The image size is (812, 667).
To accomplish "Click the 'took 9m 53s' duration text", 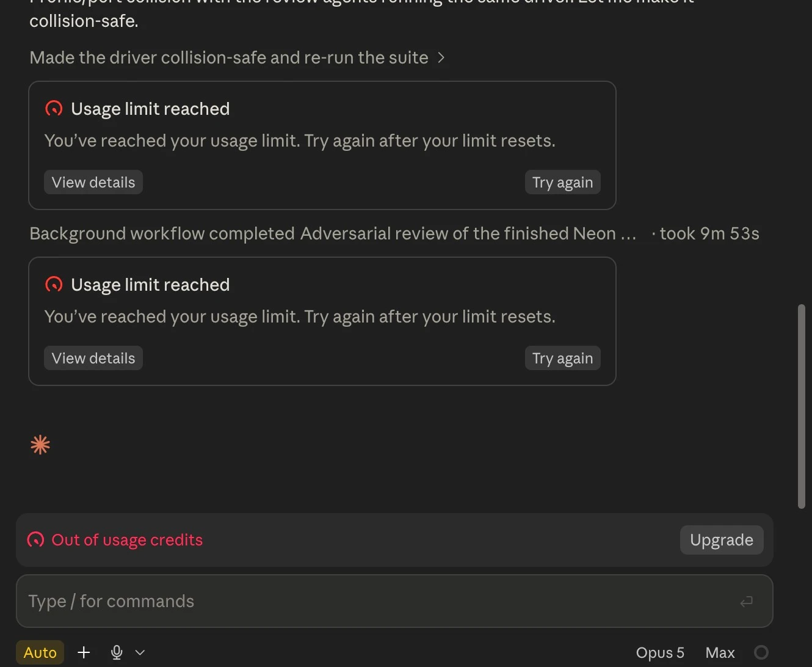I will 709,233.
